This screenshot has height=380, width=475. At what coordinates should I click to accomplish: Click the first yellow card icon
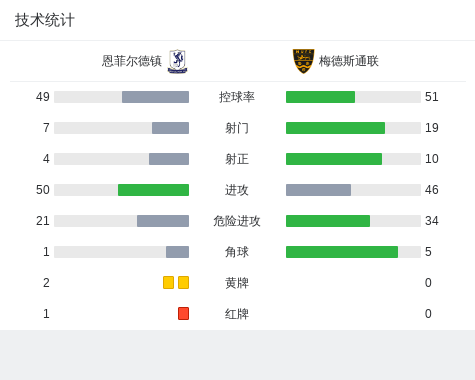(x=168, y=282)
